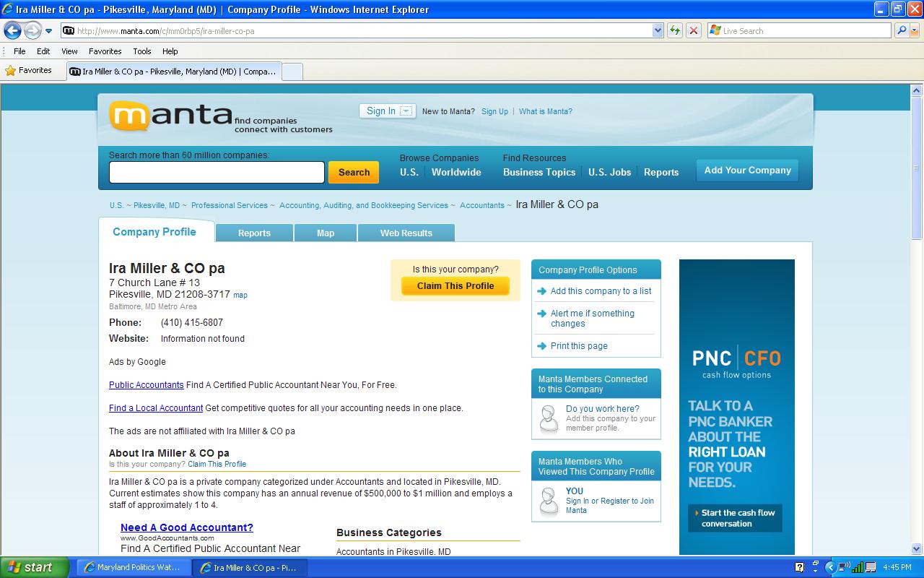Click Start the cash flow conversation in the PNC ad
The height and width of the screenshot is (578, 924).
click(735, 518)
